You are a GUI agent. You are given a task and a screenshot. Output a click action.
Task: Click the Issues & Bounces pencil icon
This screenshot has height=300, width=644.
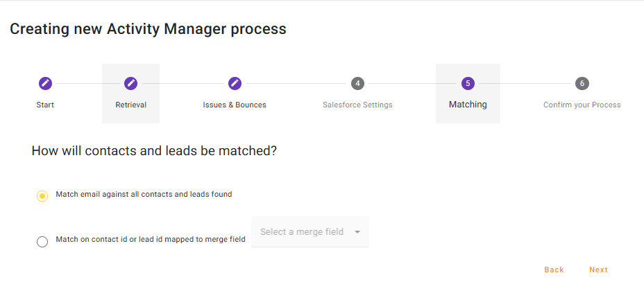click(235, 83)
